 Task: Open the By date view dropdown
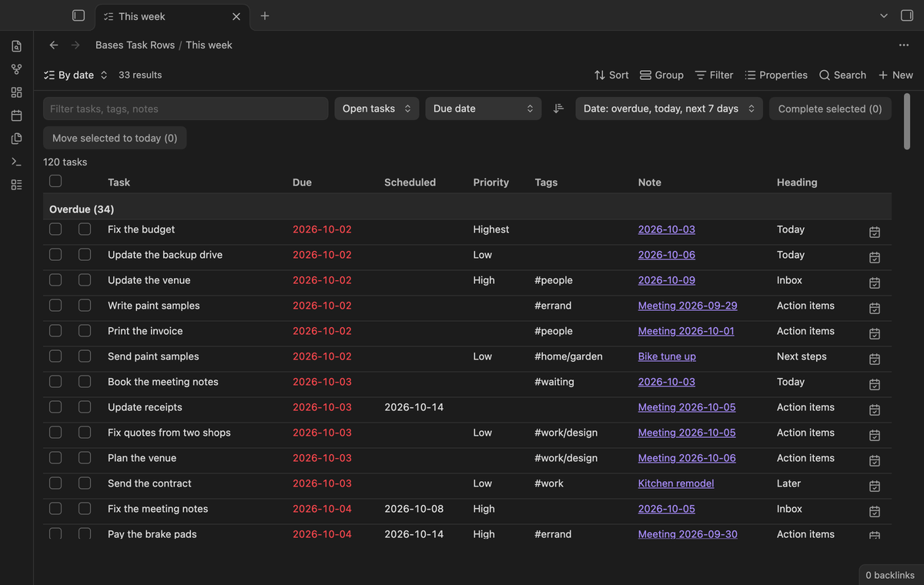coord(75,75)
